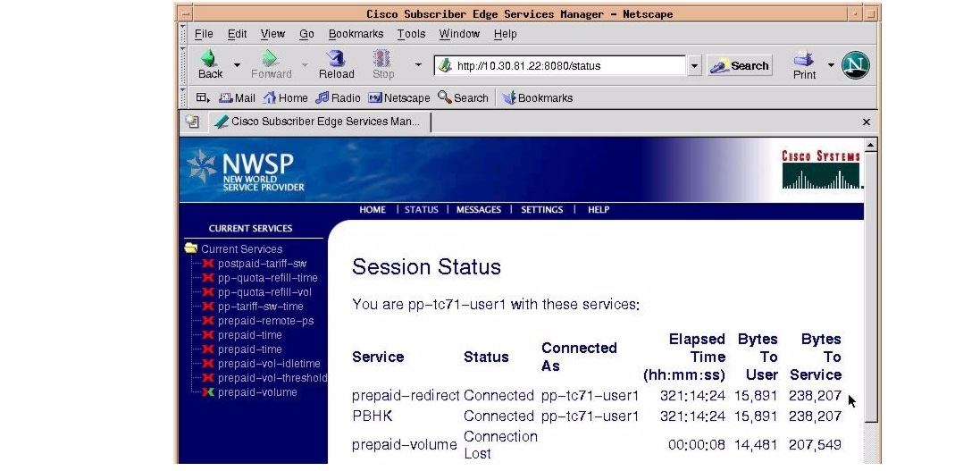Click the red X beside prepaid-remote-ps
Image resolution: width=980 pixels, height=471 pixels.
pyautogui.click(x=208, y=321)
